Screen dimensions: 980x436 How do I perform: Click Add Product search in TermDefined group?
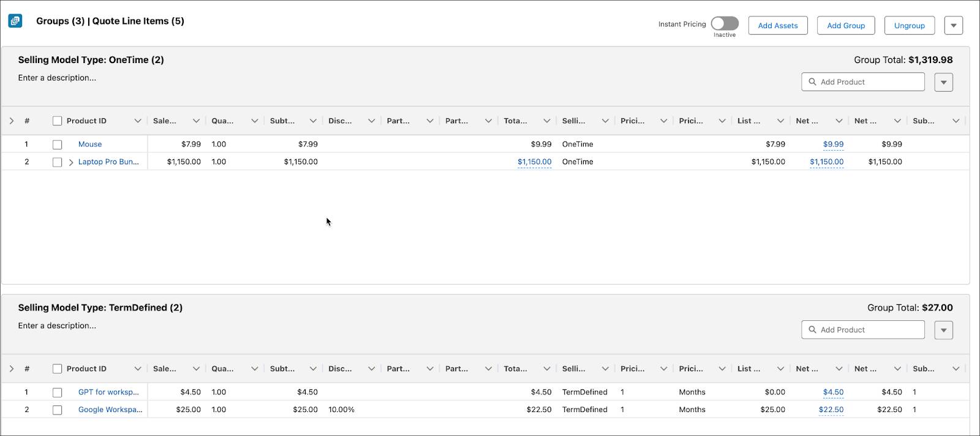(x=863, y=329)
